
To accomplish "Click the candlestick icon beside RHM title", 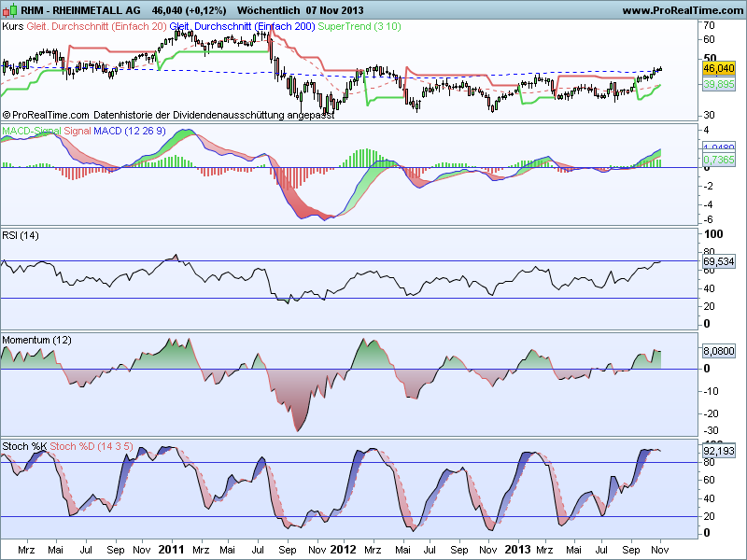I will [9, 9].
